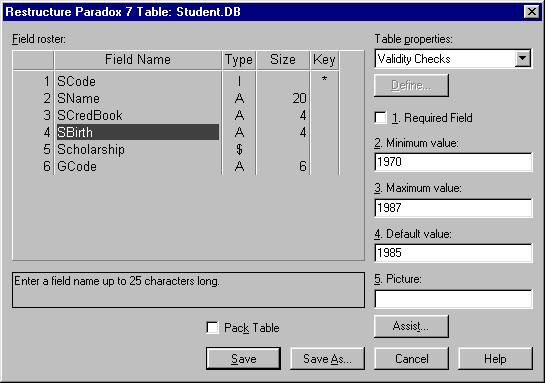Click the Define... button
Image resolution: width=545 pixels, height=383 pixels.
411,85
